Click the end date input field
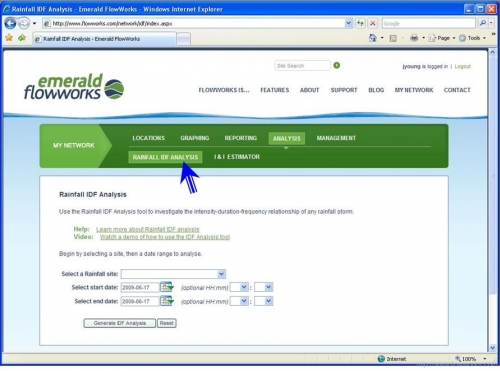The image size is (500, 371). [140, 301]
